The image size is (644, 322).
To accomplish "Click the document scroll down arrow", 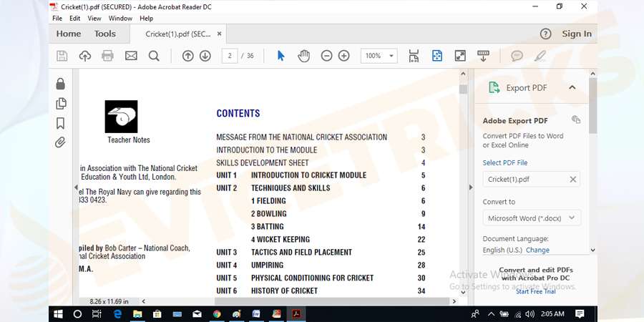I will pos(463,293).
